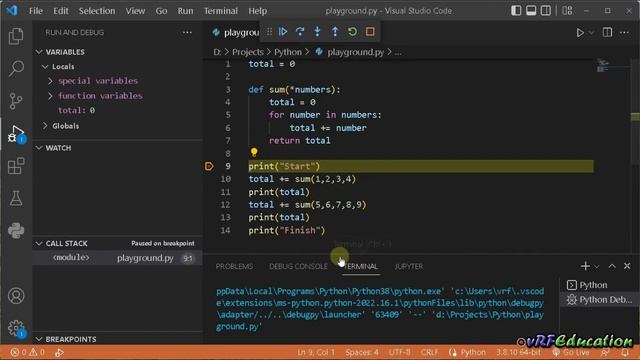Screen dimensions: 640x360
Task: Toggle primary side bar layout icon
Action: click(x=516, y=11)
